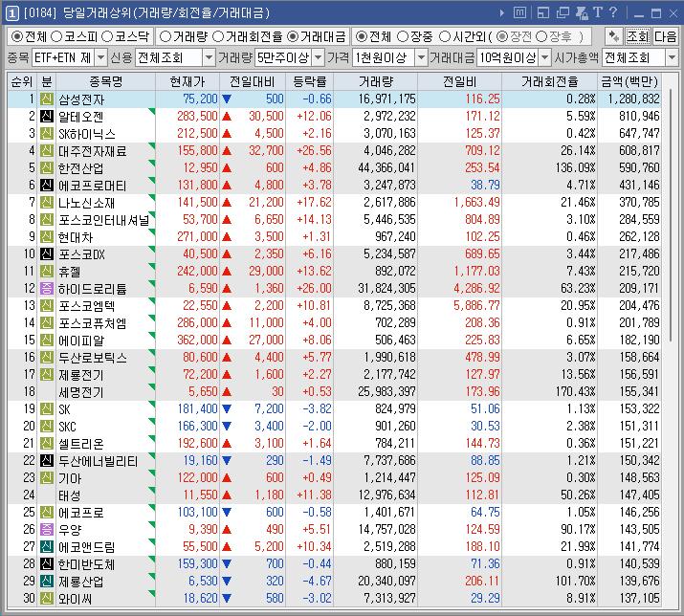Click the duplicate window icon in title bar
684x616 pixels.
pos(563,13)
